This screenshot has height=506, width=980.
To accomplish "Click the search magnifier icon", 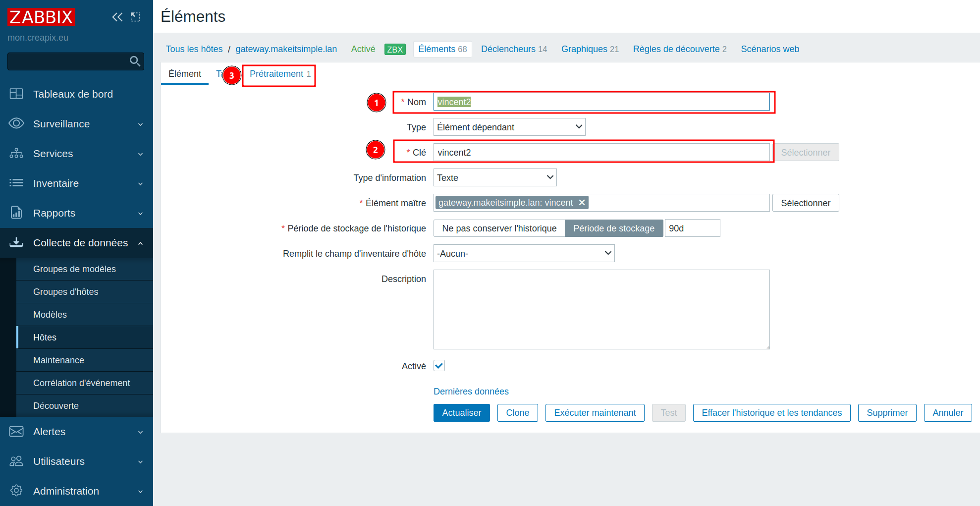I will click(x=135, y=61).
